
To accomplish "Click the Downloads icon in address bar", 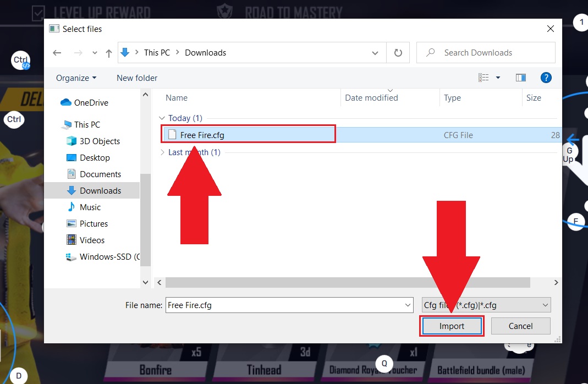I will click(x=125, y=52).
